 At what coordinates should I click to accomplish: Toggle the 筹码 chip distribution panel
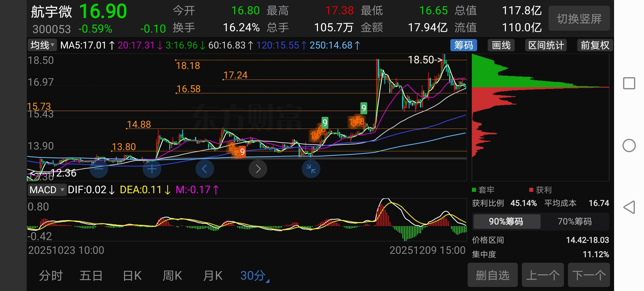point(463,45)
